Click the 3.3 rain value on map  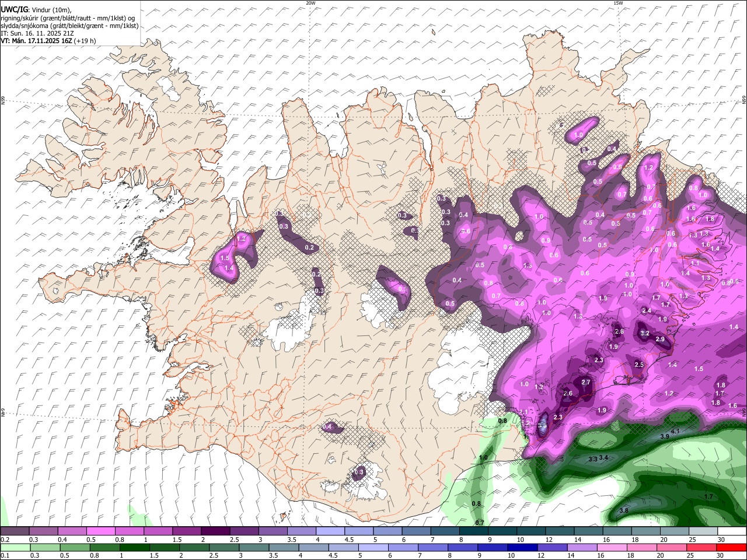click(593, 460)
